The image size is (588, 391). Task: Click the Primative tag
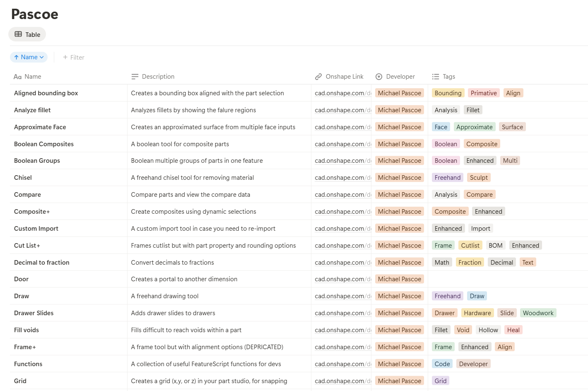point(484,93)
